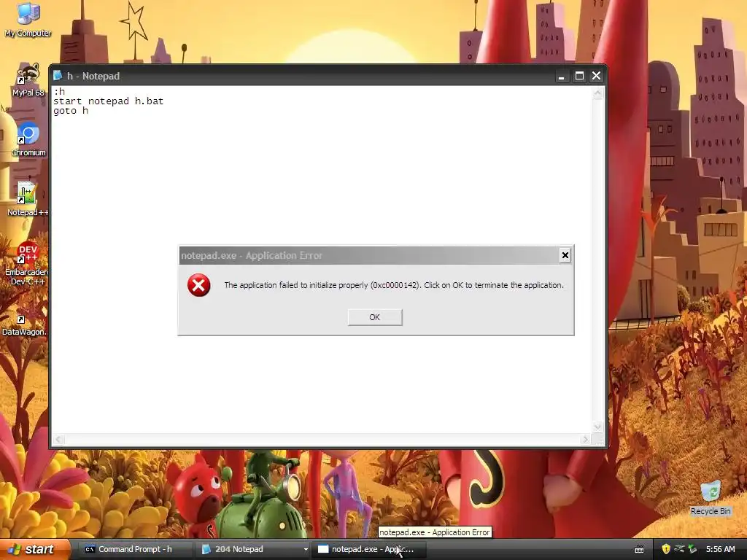Click the error message text mentioning 0xc0000142
This screenshot has width=747, height=560.
pyautogui.click(x=393, y=285)
